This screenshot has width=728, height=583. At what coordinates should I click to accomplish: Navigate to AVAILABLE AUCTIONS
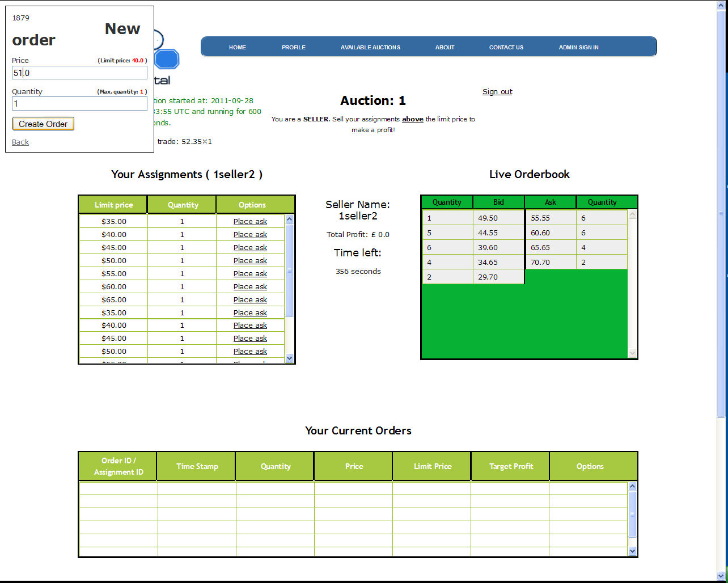pyautogui.click(x=370, y=47)
